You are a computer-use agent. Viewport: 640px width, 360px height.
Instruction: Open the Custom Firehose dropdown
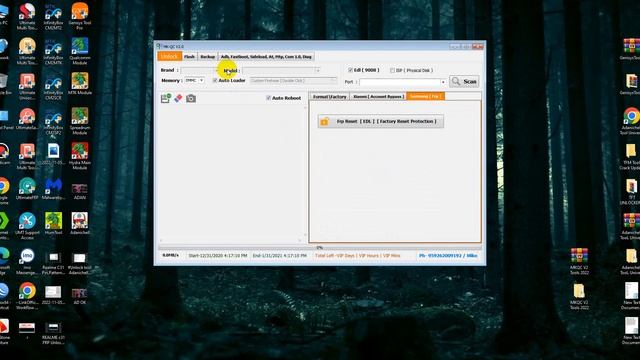pos(293,81)
